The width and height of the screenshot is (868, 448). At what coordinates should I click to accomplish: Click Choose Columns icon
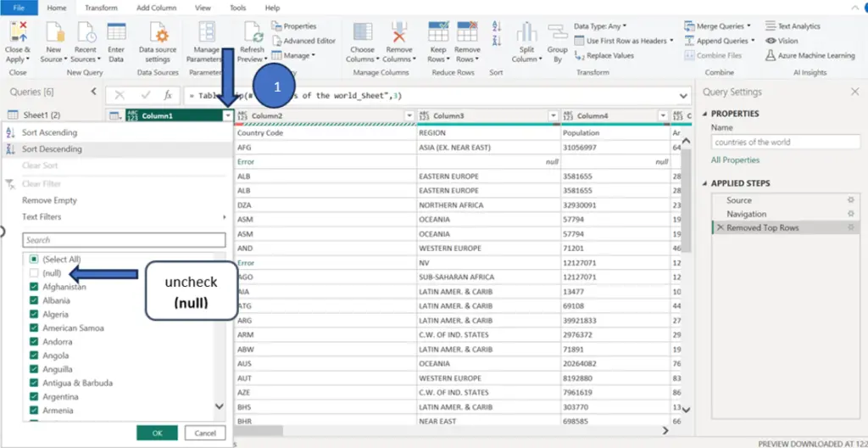click(x=362, y=32)
